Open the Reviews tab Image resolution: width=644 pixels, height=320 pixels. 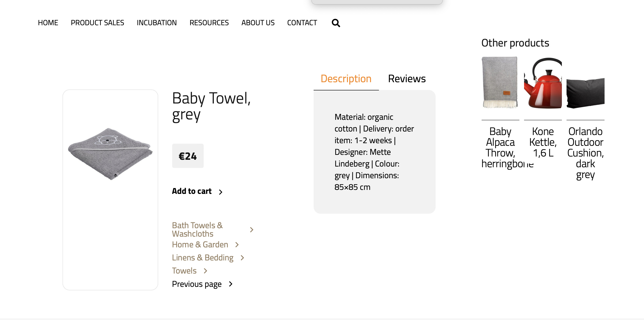tap(406, 79)
